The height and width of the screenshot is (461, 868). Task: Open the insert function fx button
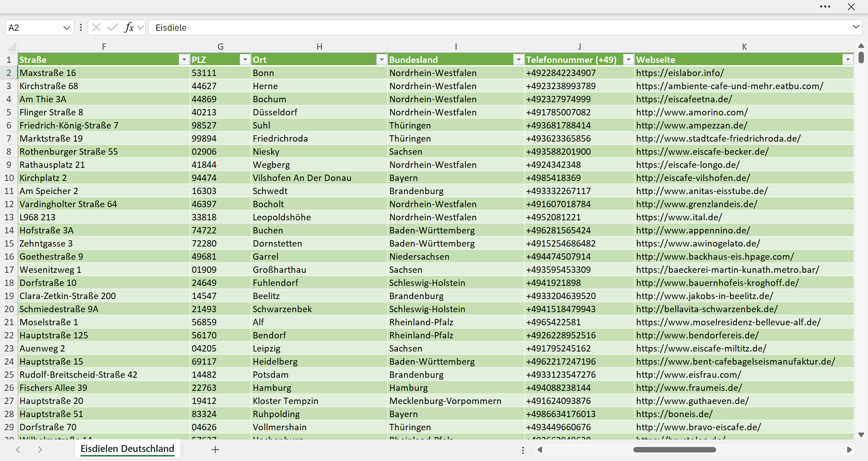click(x=129, y=28)
